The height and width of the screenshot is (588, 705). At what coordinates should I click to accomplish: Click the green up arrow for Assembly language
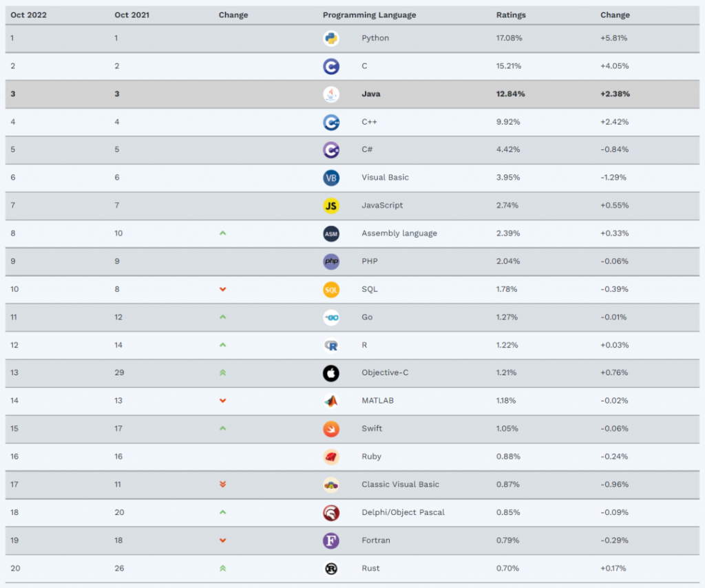(x=222, y=233)
